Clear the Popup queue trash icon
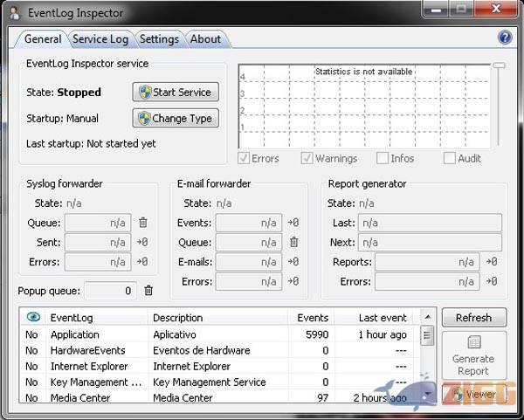 148,291
